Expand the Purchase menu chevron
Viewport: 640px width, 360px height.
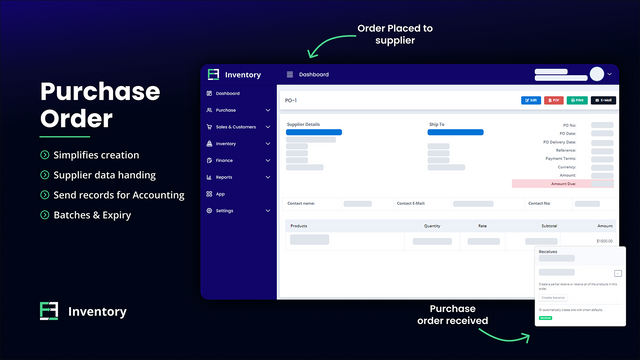(268, 110)
